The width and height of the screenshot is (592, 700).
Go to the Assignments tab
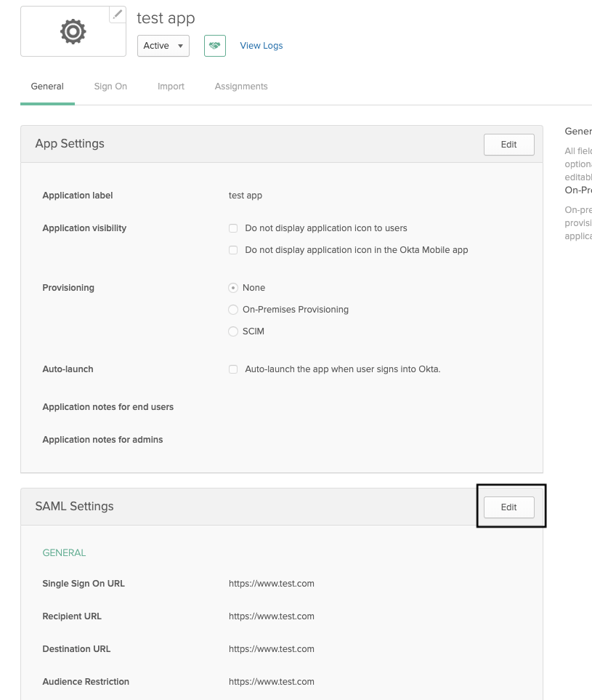(241, 87)
